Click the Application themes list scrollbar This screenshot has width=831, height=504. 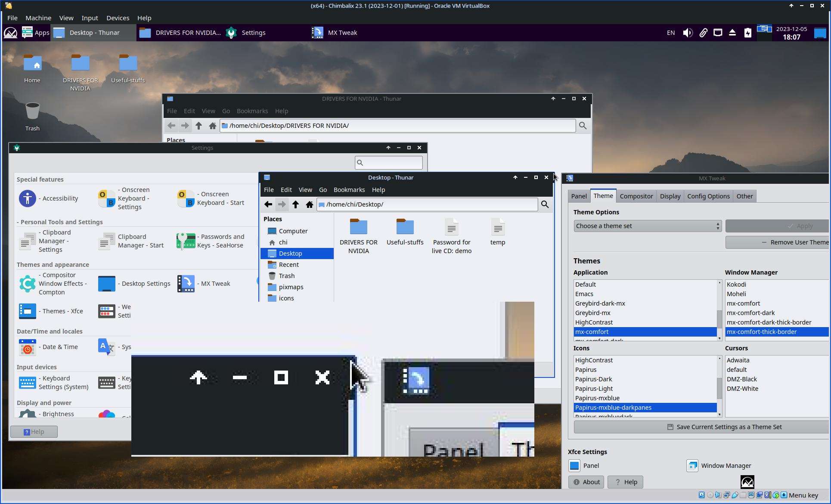(x=719, y=319)
